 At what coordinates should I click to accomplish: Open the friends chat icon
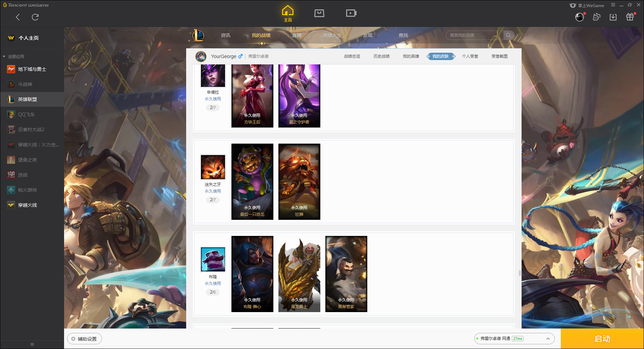(596, 17)
